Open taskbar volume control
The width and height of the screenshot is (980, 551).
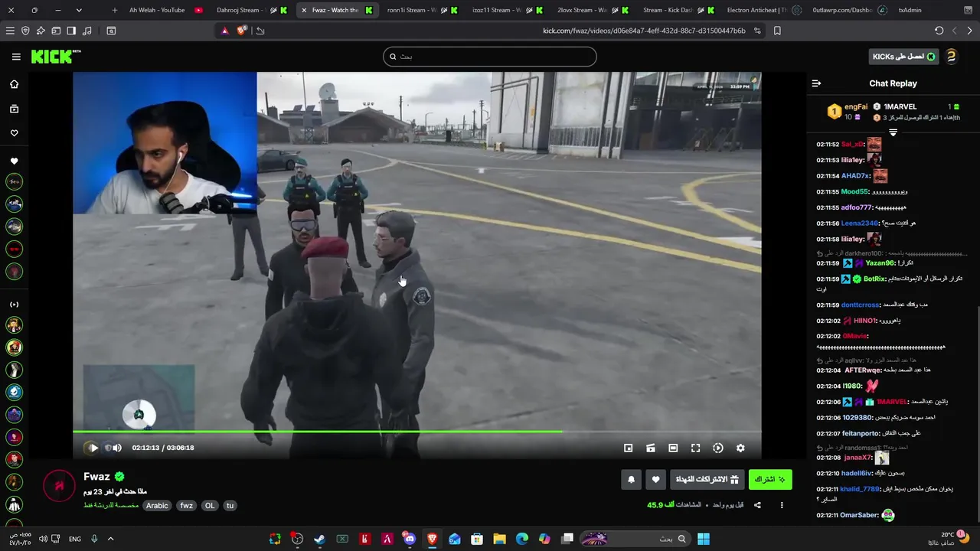point(43,539)
